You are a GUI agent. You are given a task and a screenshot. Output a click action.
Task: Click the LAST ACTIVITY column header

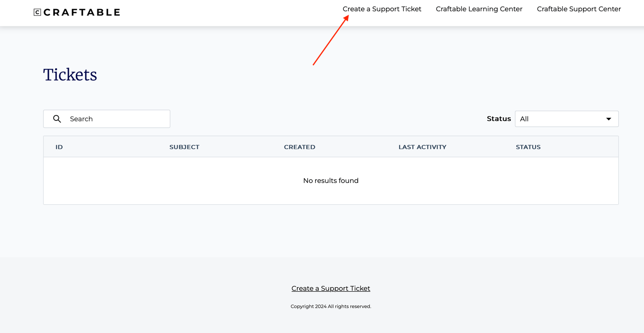tap(422, 147)
